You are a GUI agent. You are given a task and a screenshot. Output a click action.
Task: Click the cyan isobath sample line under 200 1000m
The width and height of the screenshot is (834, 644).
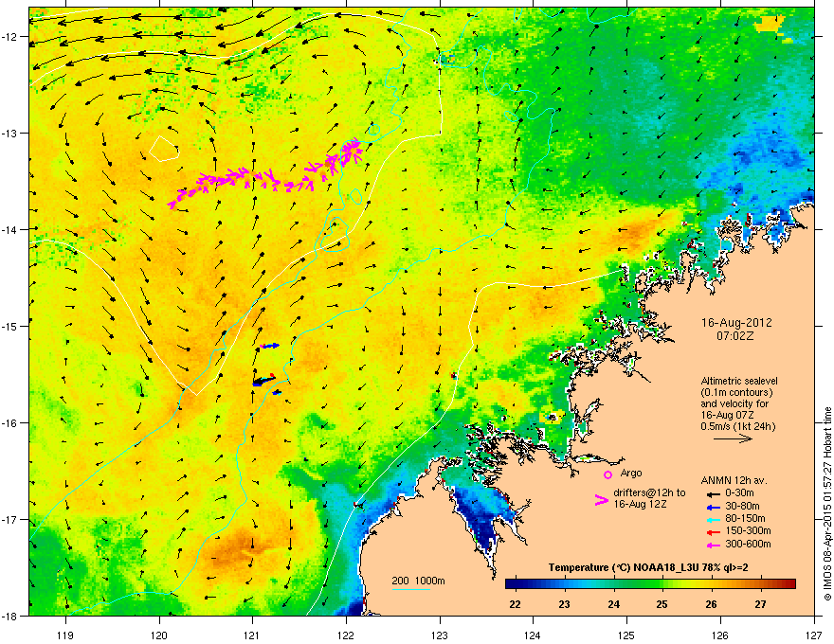[411, 589]
